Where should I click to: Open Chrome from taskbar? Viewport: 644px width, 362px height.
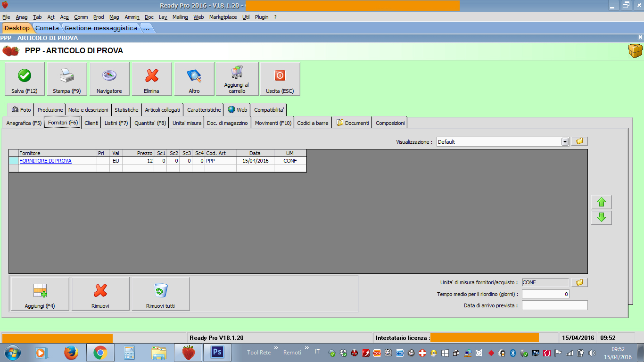point(100,352)
